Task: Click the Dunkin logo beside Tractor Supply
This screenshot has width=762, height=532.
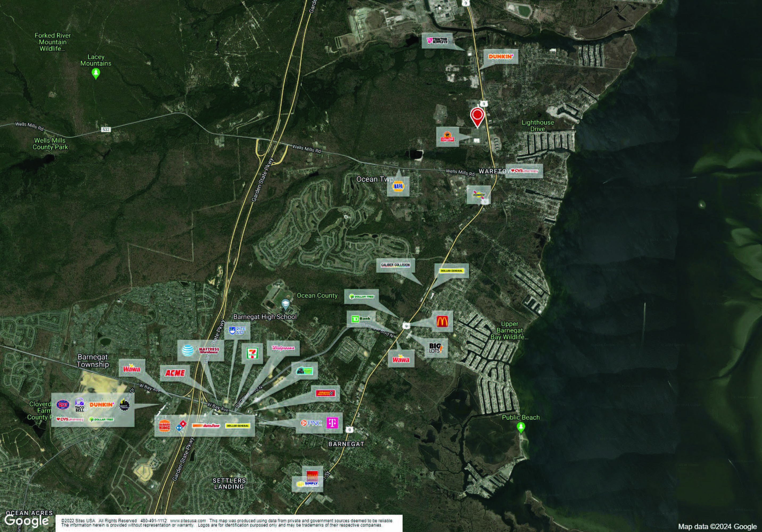Action: click(x=501, y=57)
